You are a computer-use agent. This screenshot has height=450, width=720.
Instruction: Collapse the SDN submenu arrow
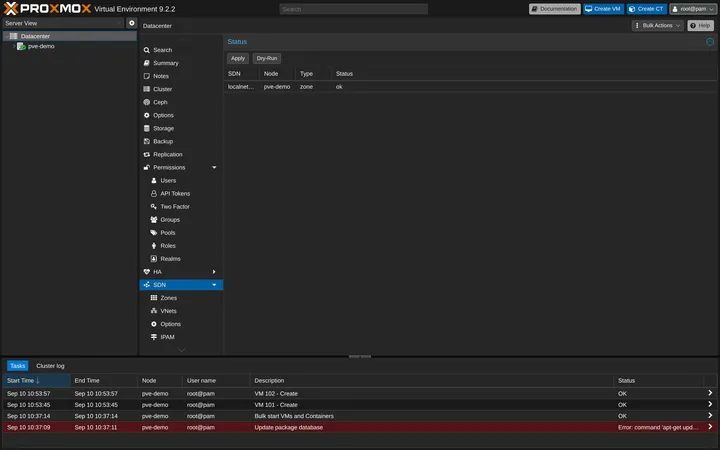(x=214, y=285)
